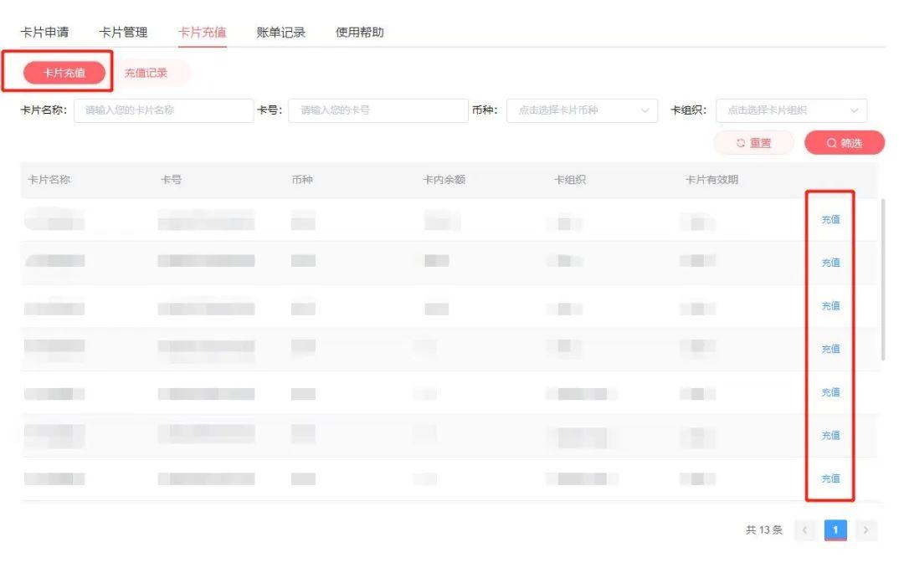Click the 卡片名称 column header

click(49, 180)
